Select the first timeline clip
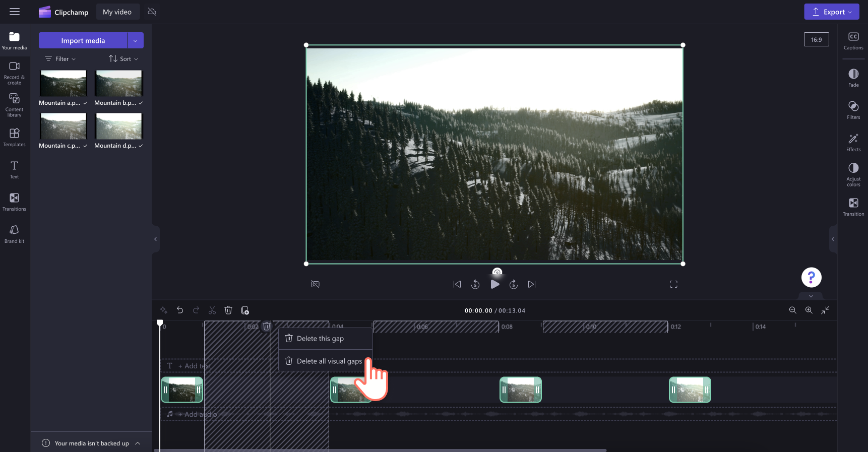The image size is (868, 452). (182, 390)
